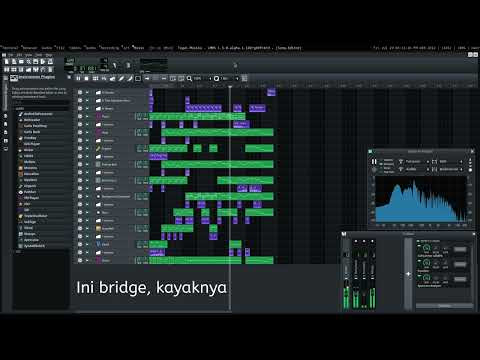Export the project to audio
Screen dimensions: 480x360
pyautogui.click(x=50, y=62)
